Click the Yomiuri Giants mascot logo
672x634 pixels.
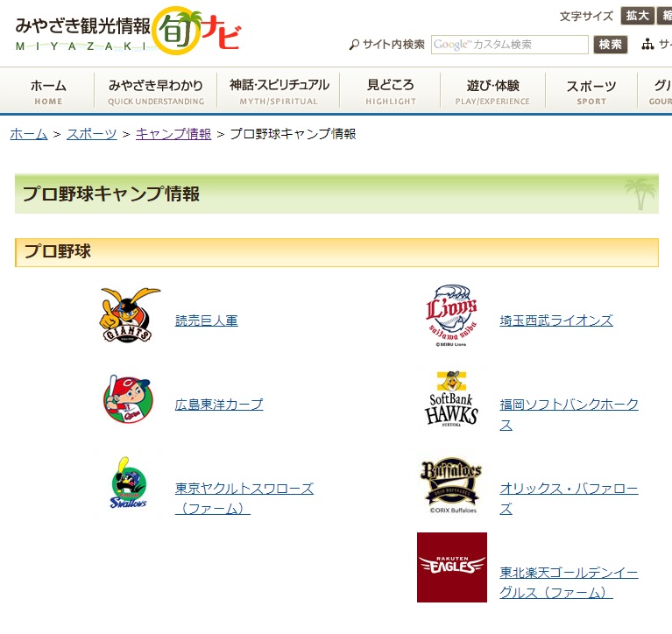click(130, 315)
